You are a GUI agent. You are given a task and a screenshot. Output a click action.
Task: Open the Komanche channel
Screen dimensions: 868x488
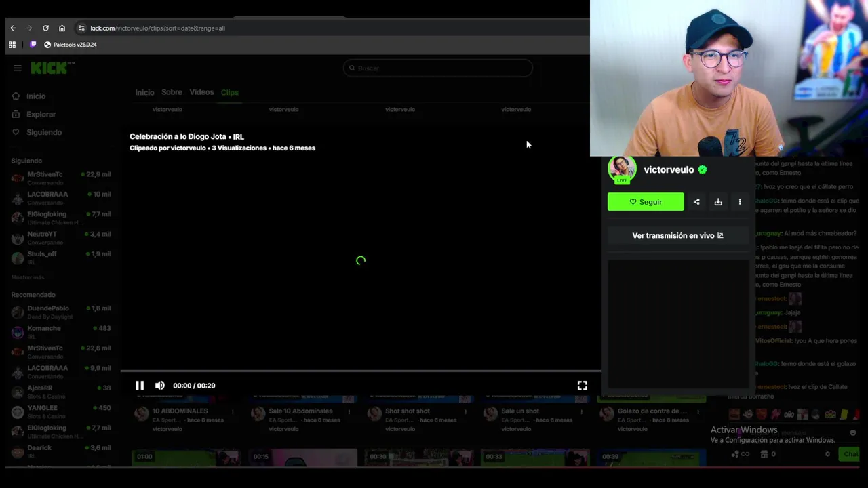61,332
